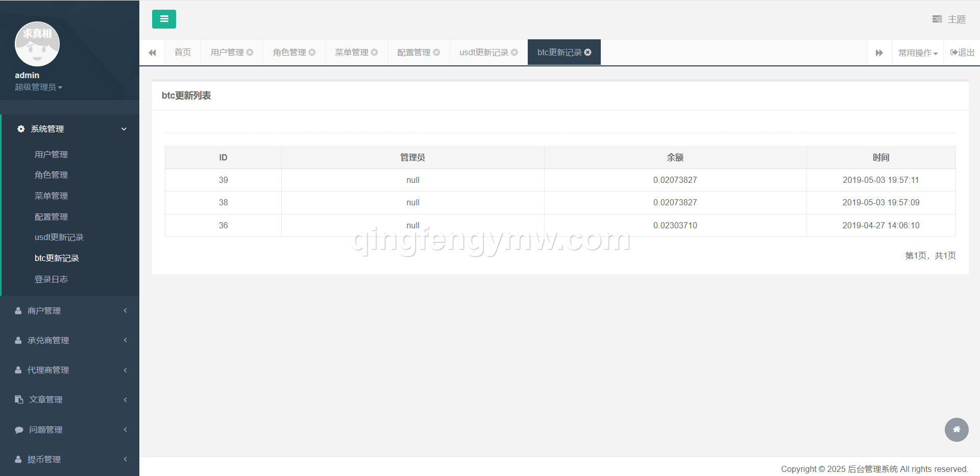Viewport: 980px width, 476px height.
Task: Close the active btc更新记录 tab
Action: click(x=588, y=52)
